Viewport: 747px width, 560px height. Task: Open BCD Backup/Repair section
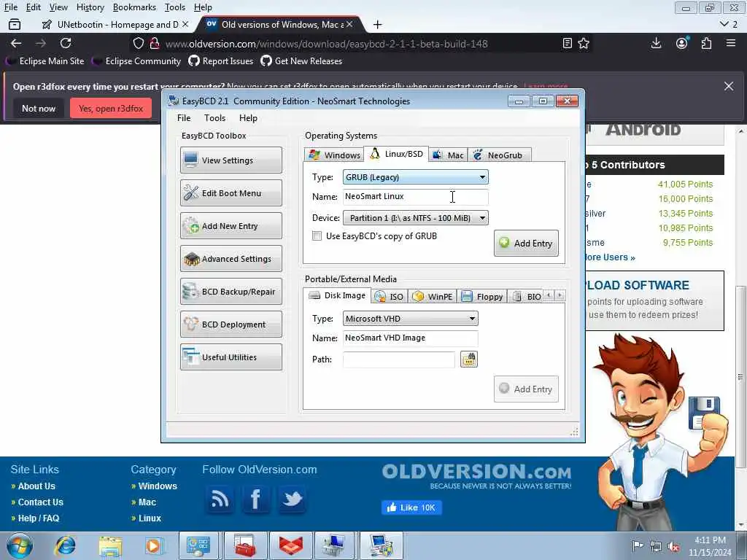point(231,292)
